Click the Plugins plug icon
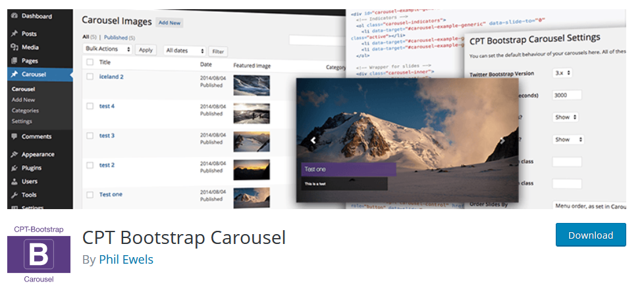Image resolution: width=644 pixels, height=290 pixels. pos(14,168)
